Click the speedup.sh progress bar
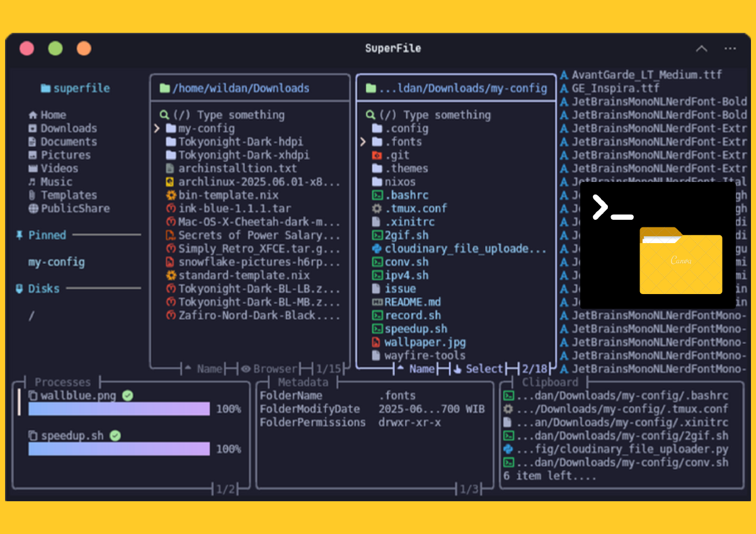Viewport: 756px width, 534px height. [119, 448]
